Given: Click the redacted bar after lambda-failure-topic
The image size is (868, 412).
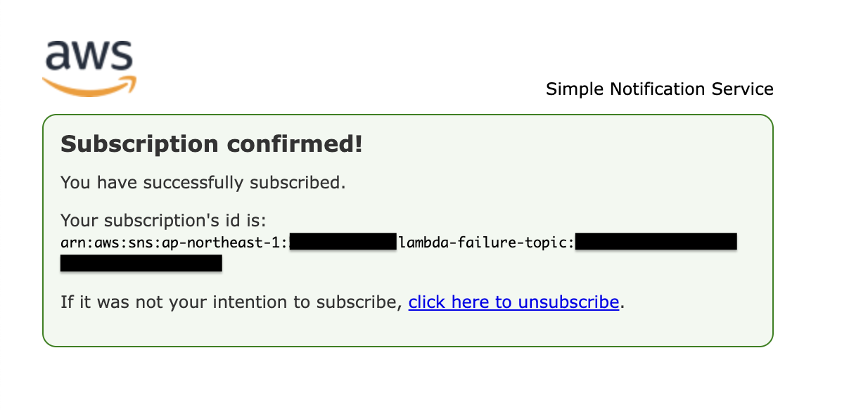Looking at the screenshot, I should pyautogui.click(x=656, y=241).
